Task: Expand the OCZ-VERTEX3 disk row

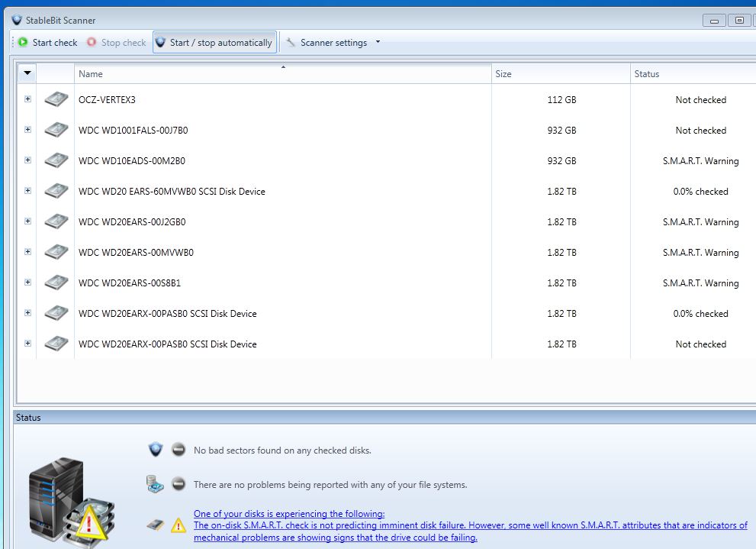Action: (x=28, y=99)
